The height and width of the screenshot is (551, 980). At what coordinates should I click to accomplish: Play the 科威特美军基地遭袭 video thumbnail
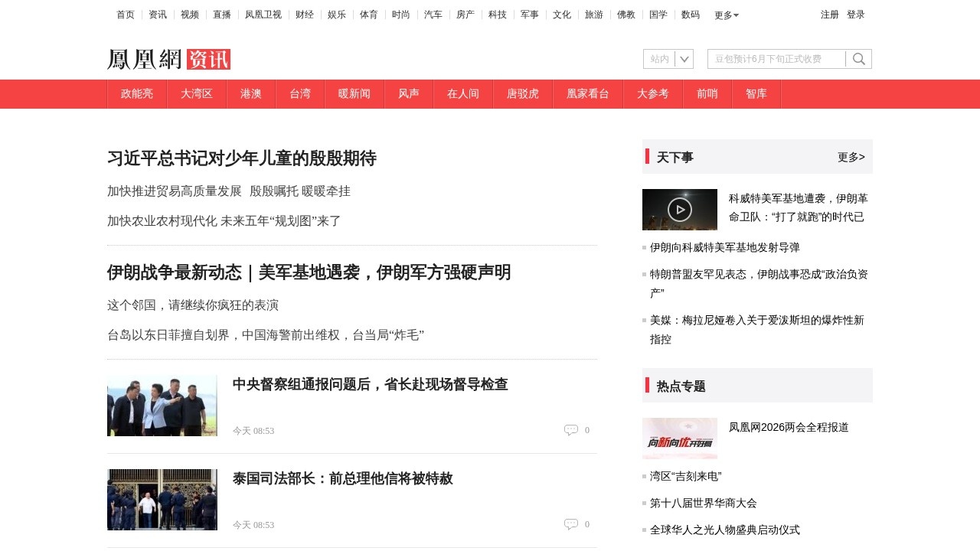point(680,210)
